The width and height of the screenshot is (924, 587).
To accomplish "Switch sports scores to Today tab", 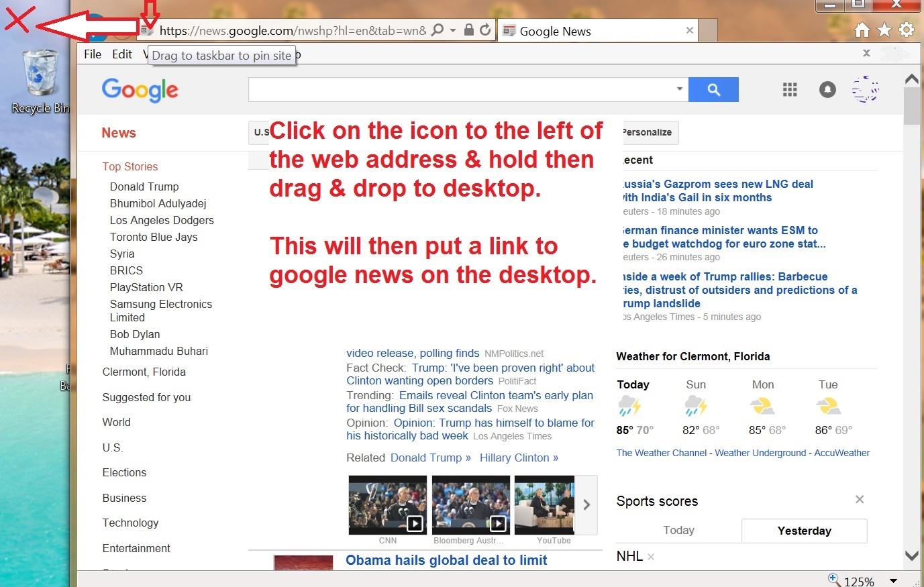I will (678, 530).
